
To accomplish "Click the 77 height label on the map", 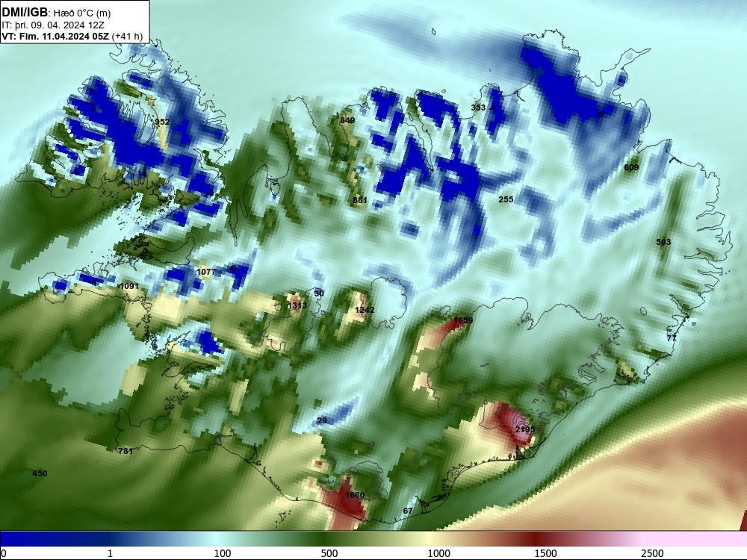I will tap(672, 338).
